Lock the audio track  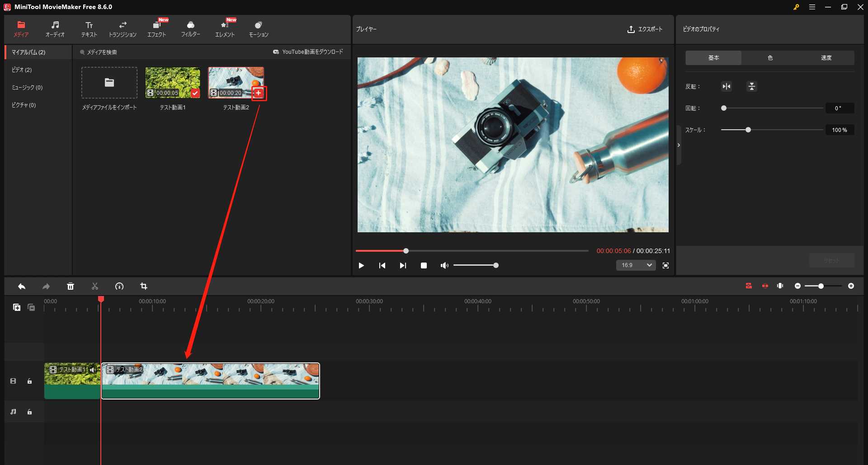coord(29,412)
